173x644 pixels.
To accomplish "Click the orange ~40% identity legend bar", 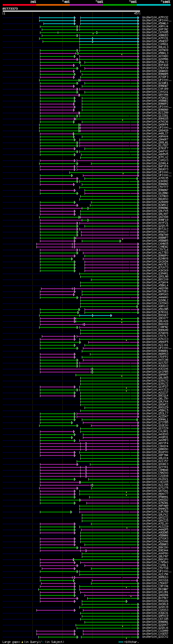I will point(53,5).
